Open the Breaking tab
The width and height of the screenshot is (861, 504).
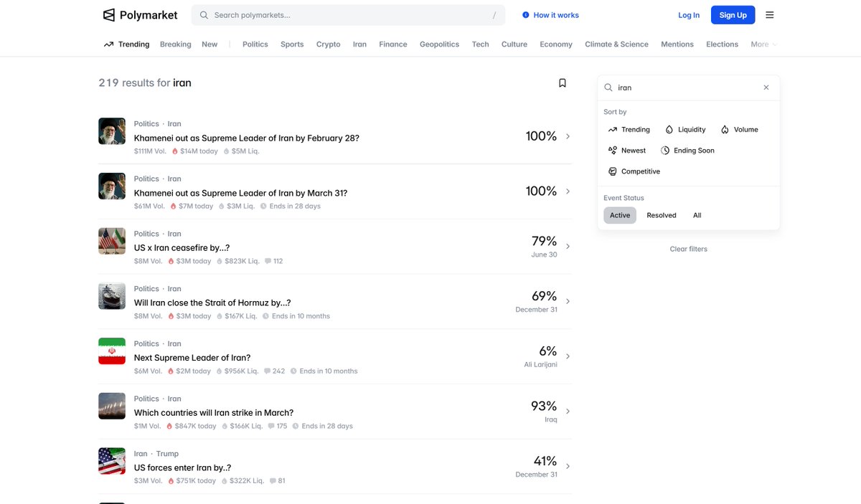tap(176, 44)
